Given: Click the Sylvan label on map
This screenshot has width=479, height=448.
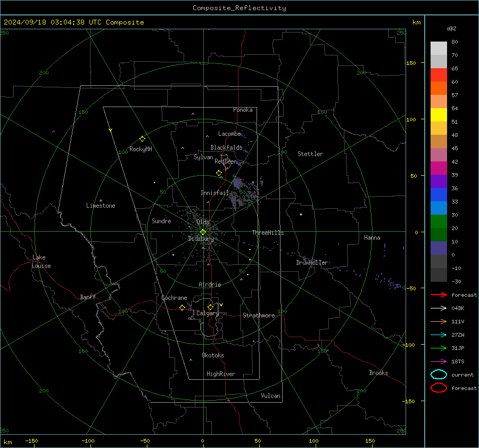Looking at the screenshot, I should point(203,157).
